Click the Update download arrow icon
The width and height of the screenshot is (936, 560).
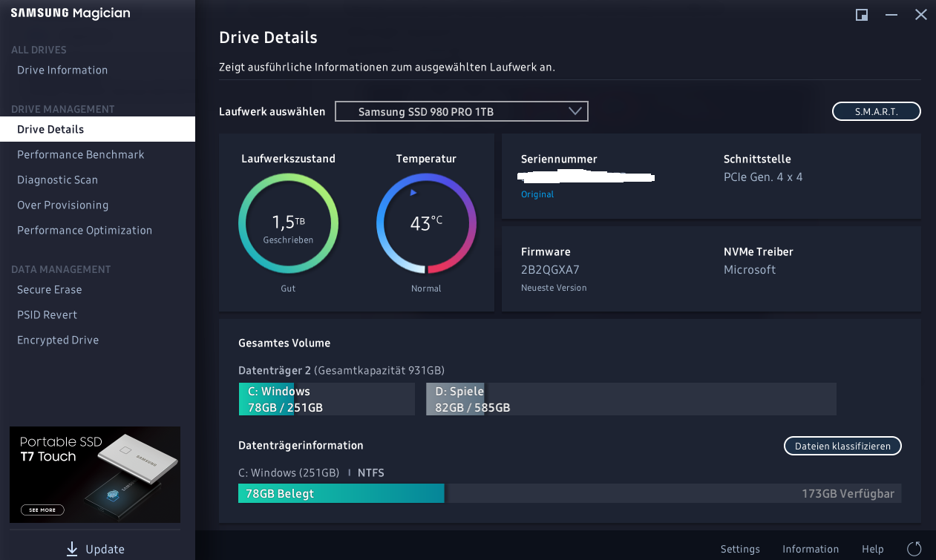coord(72,549)
